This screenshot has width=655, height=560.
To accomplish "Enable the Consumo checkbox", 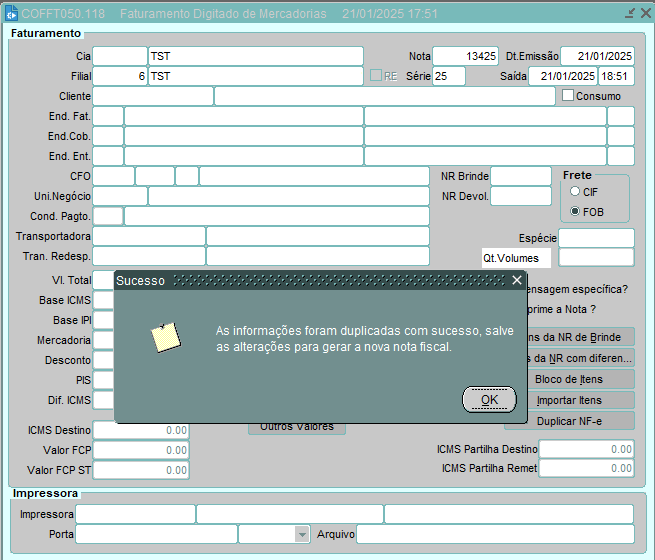I will [568, 96].
